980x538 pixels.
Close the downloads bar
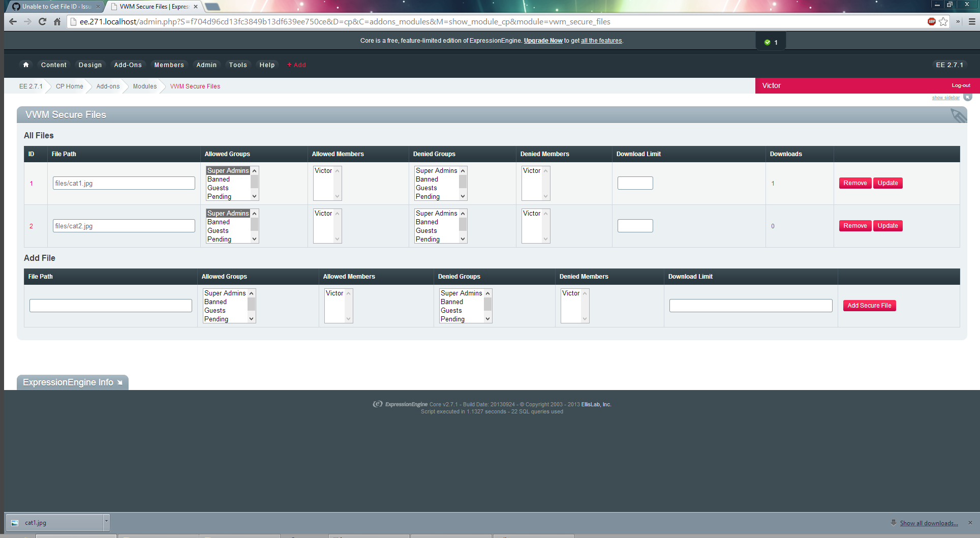click(x=970, y=523)
